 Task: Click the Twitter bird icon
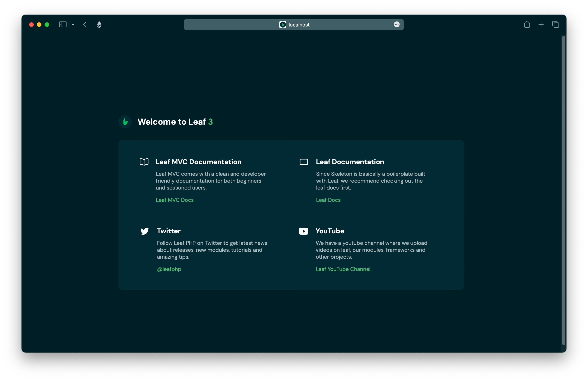click(145, 231)
